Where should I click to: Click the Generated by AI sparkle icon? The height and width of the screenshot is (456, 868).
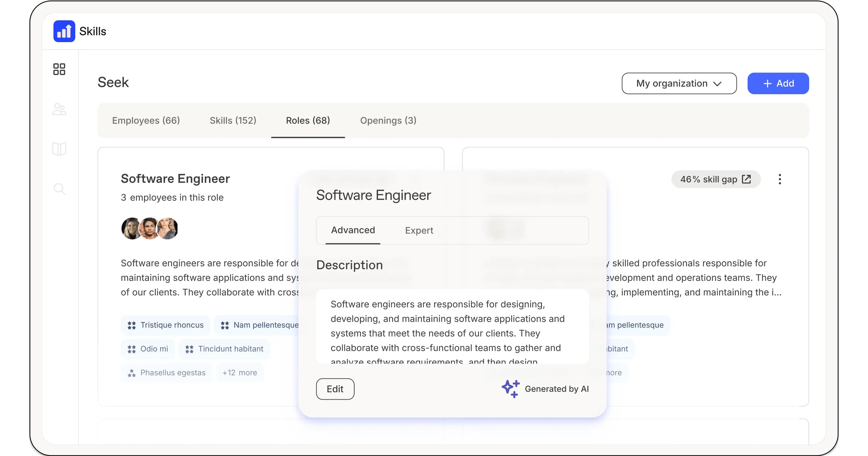click(510, 389)
